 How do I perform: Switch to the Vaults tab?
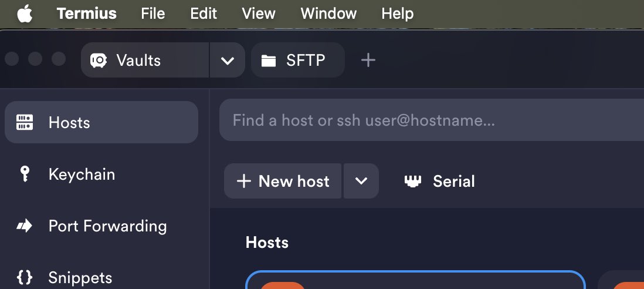pos(145,60)
